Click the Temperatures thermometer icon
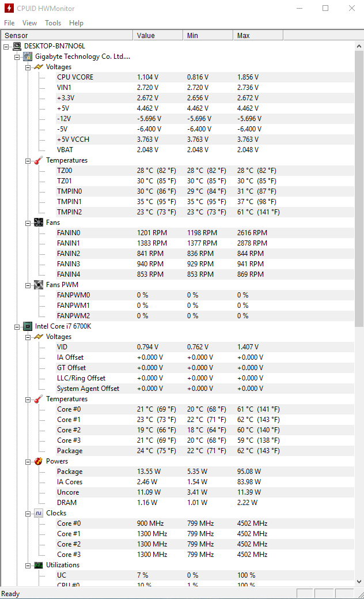 (39, 160)
